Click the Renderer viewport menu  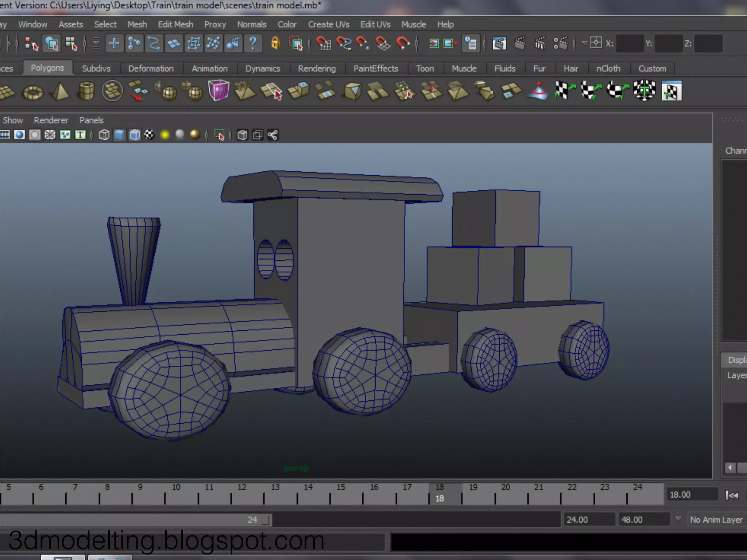coord(51,120)
